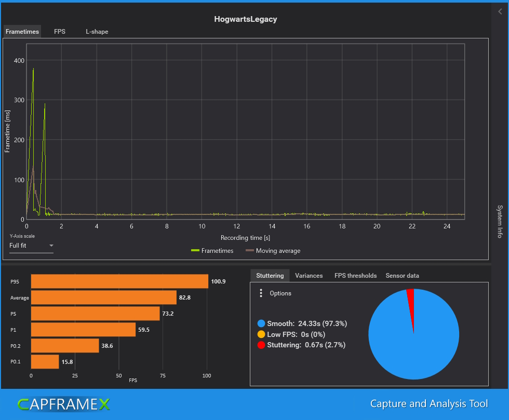Click the P0.1 bar
This screenshot has width=509, height=420.
point(45,361)
